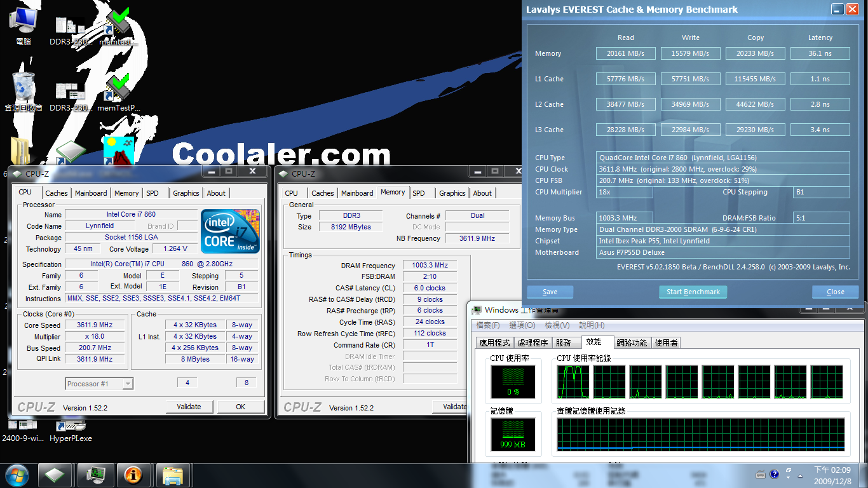This screenshot has height=488, width=868.
Task: Open SPD tab in CPU-Z processor window
Action: [x=153, y=193]
